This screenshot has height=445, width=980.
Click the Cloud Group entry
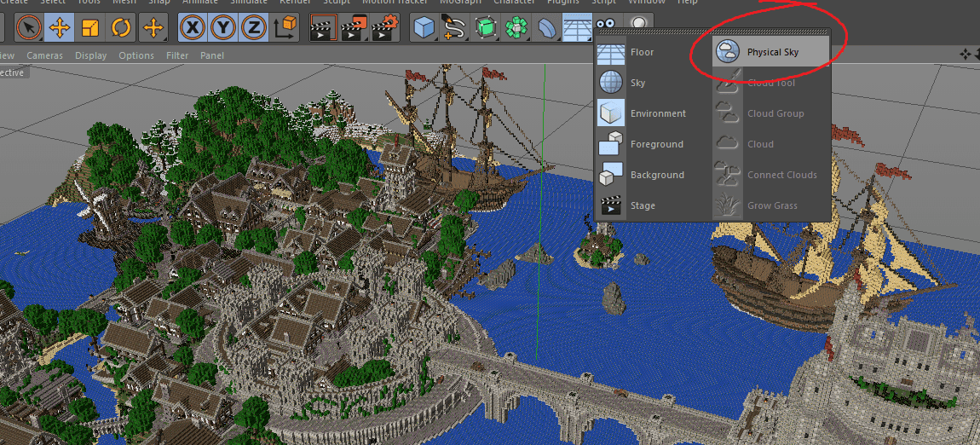[770, 113]
